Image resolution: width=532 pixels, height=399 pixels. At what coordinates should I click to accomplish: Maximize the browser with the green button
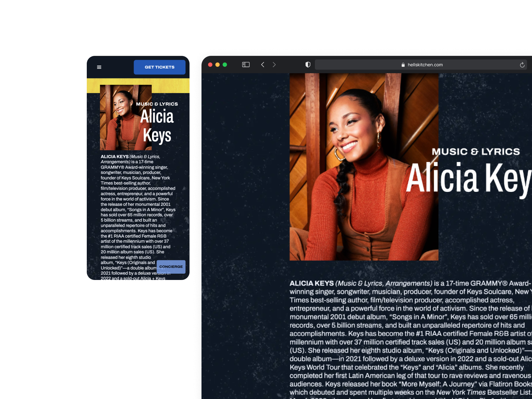click(225, 65)
